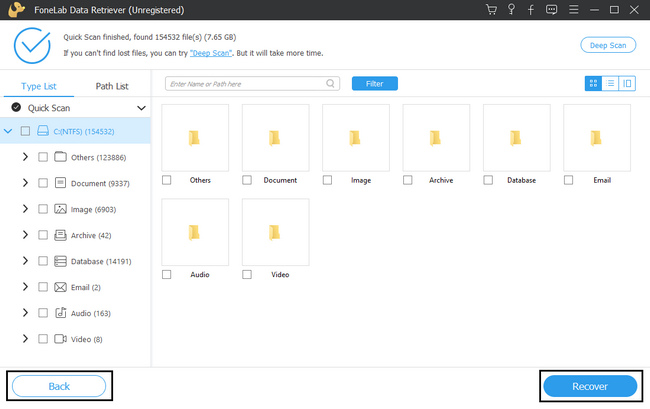Click the Back button
The height and width of the screenshot is (409, 650).
pos(59,386)
